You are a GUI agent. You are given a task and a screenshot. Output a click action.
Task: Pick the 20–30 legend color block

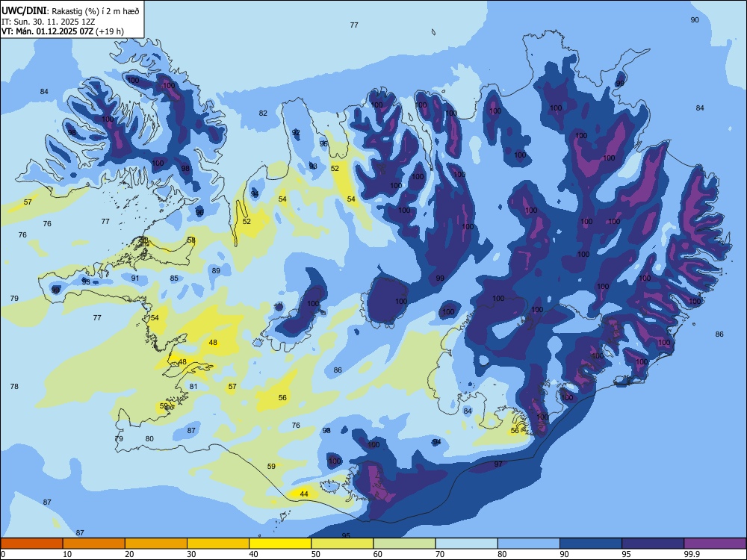click(156, 544)
